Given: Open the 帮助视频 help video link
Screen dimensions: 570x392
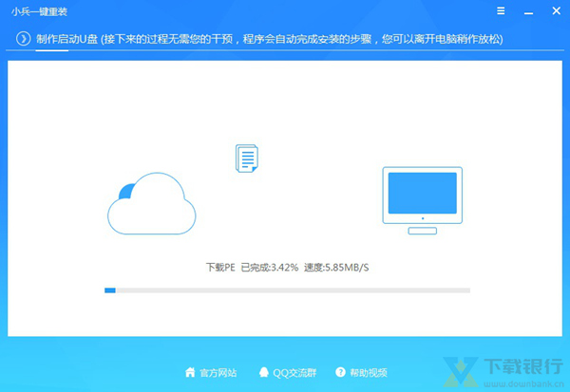Looking at the screenshot, I should pyautogui.click(x=369, y=373).
